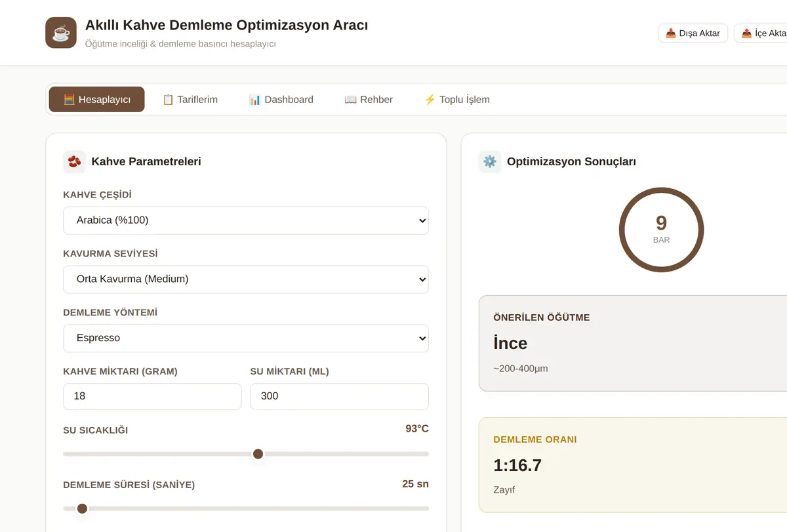This screenshot has width=787, height=532.
Task: Click the Demleme Oranı 1:16.7 card
Action: [x=633, y=465]
